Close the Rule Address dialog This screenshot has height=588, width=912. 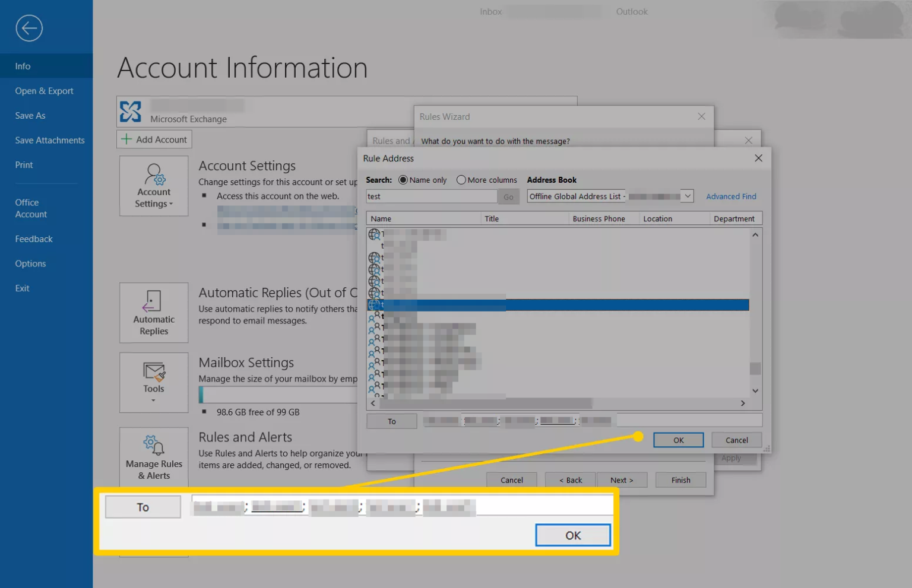point(758,158)
